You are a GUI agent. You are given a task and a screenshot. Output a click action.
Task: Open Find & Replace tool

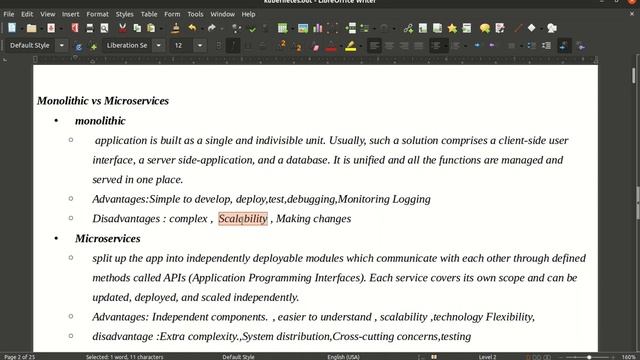tap(236, 28)
